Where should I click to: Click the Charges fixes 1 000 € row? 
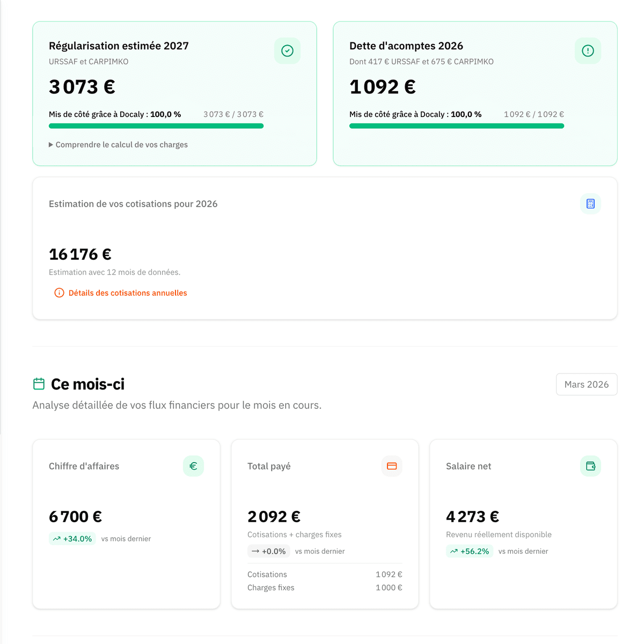click(325, 588)
